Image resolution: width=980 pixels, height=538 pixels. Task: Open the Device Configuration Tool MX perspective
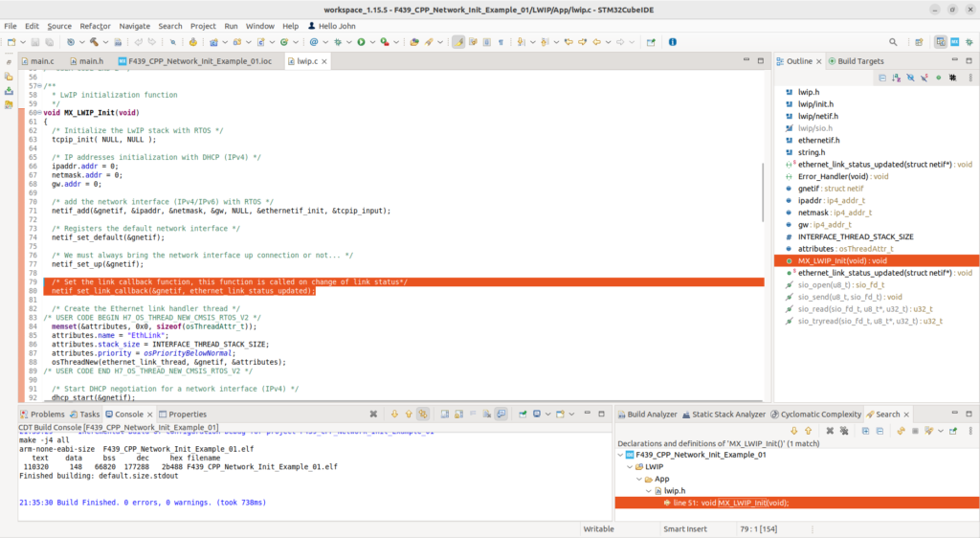click(955, 42)
